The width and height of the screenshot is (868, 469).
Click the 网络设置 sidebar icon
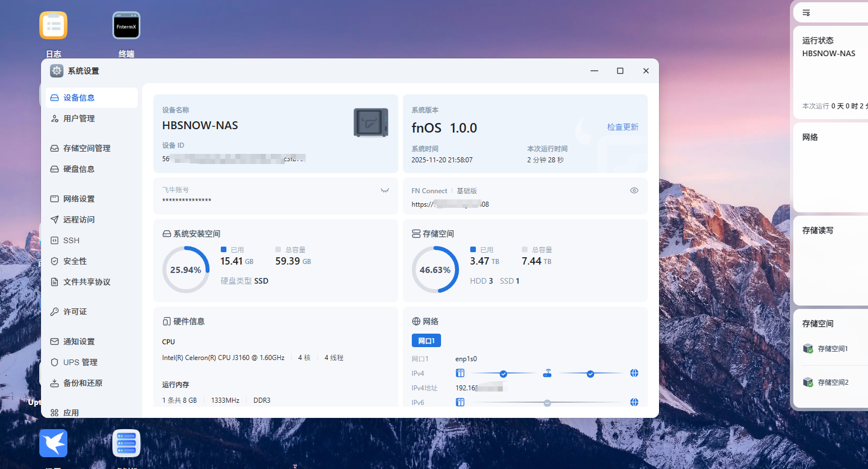[x=54, y=199]
